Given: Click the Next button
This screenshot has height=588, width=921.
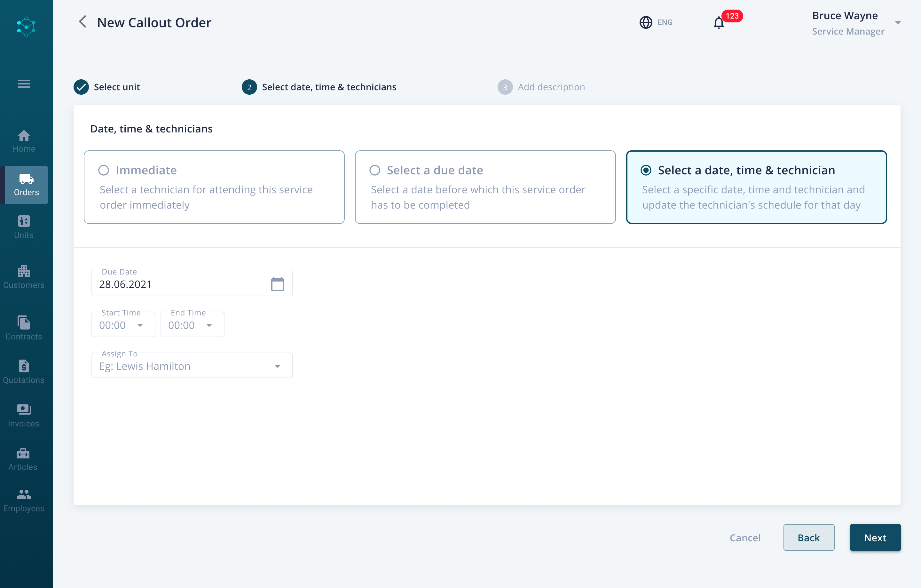Looking at the screenshot, I should click(875, 537).
